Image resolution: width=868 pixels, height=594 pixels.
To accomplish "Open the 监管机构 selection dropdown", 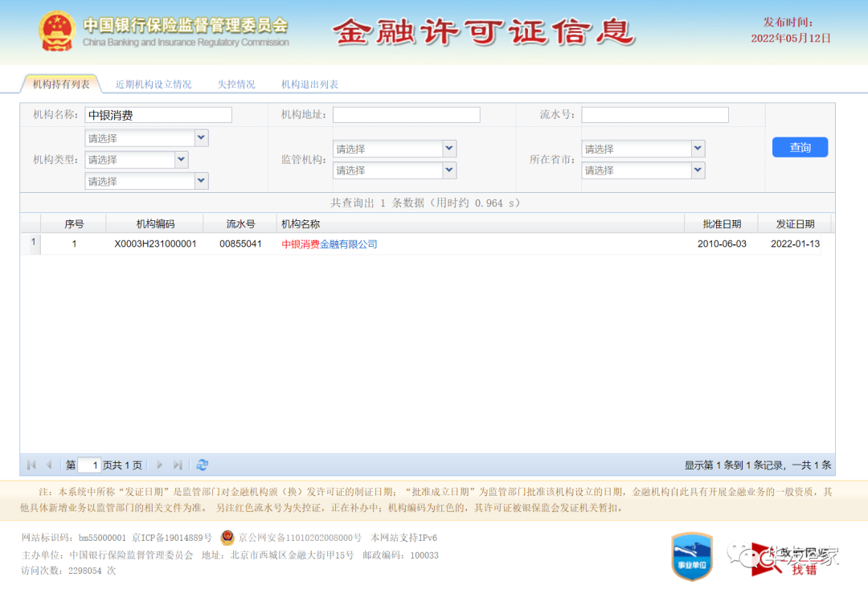I will pos(394,148).
